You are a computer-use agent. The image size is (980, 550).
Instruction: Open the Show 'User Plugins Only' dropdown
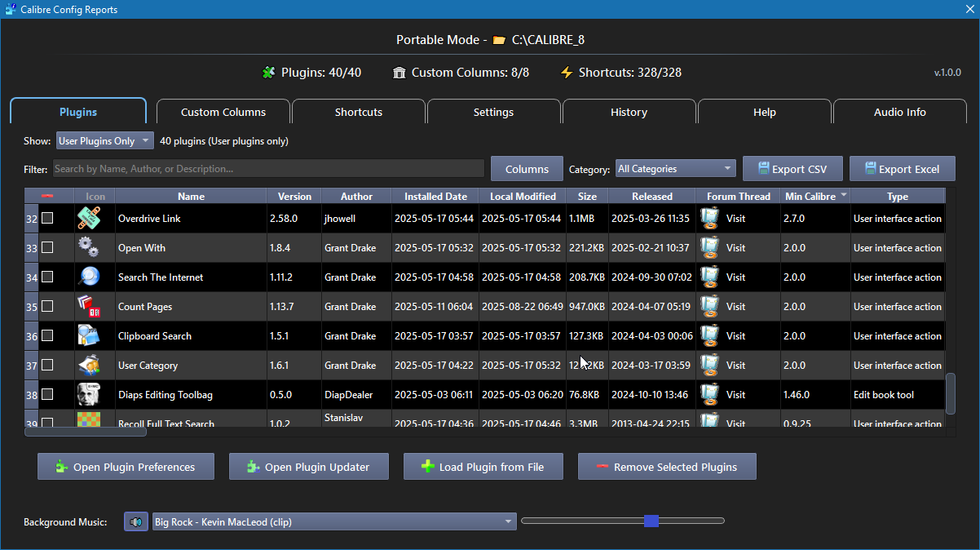tap(104, 141)
